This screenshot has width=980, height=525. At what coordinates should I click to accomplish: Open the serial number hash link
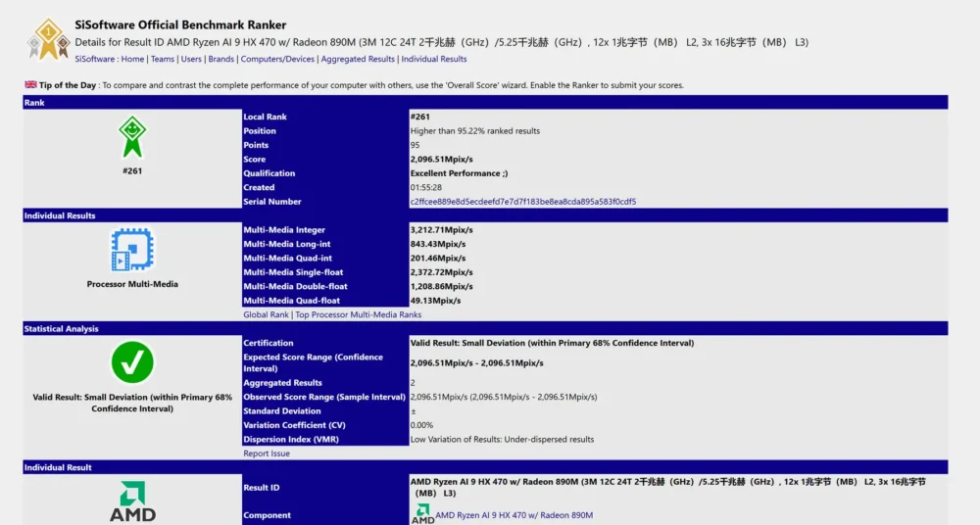point(523,201)
